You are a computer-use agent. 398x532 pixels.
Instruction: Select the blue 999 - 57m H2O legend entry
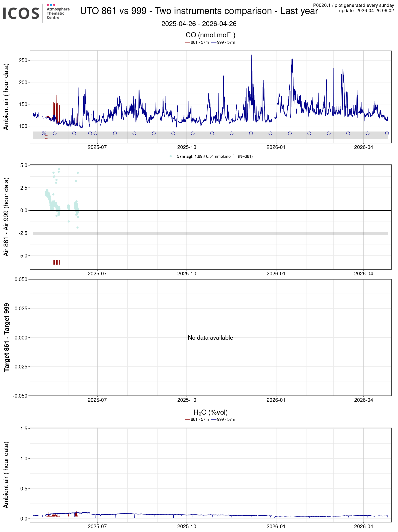click(x=223, y=419)
